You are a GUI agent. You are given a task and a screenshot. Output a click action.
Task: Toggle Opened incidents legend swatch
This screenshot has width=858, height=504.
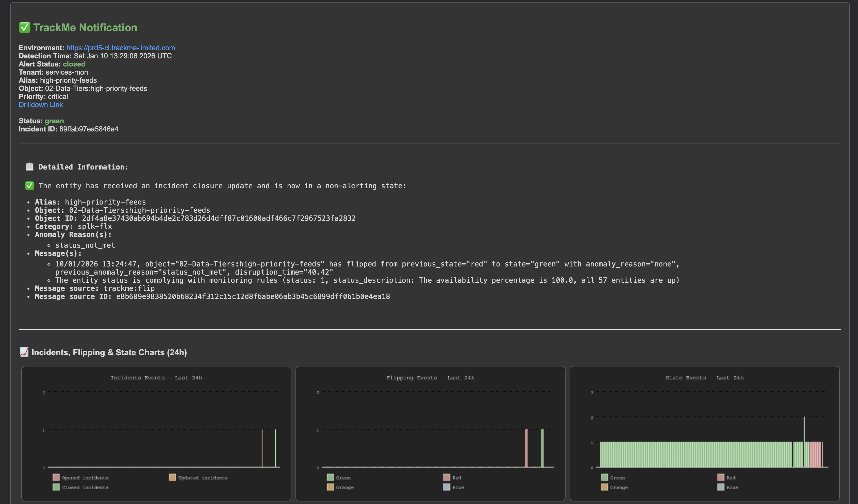56,477
